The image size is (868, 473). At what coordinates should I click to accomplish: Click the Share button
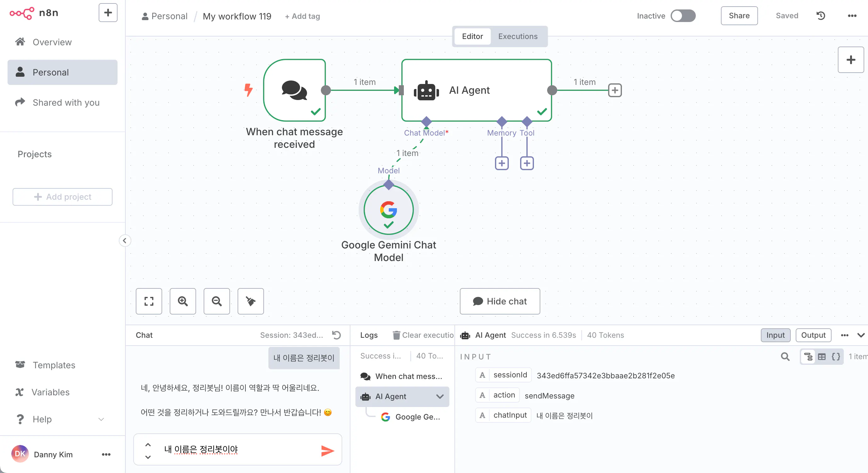pyautogui.click(x=739, y=15)
